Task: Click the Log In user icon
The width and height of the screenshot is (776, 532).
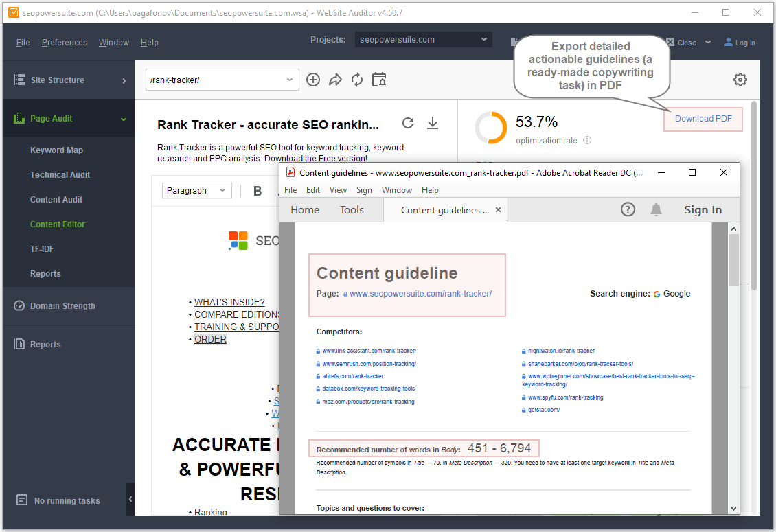Action: point(728,42)
